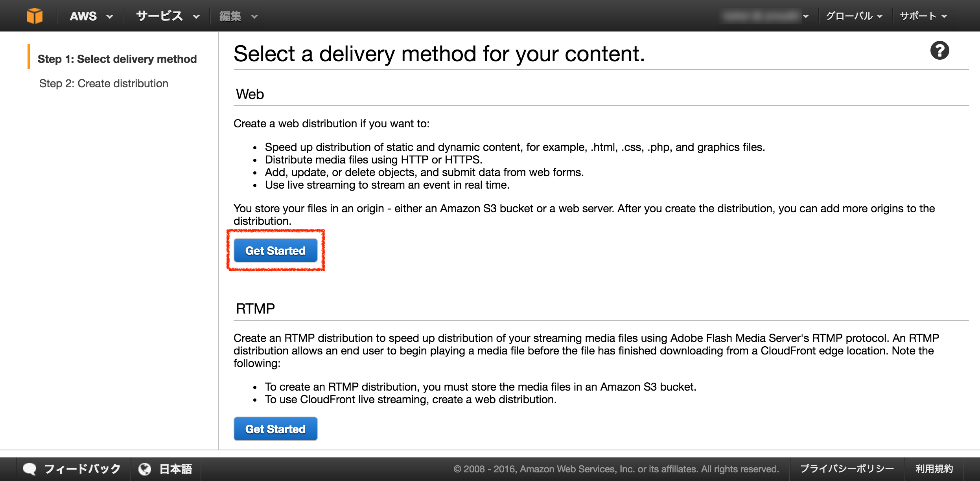This screenshot has width=980, height=481.
Task: Click the orange AWS cube logo
Action: click(34, 16)
